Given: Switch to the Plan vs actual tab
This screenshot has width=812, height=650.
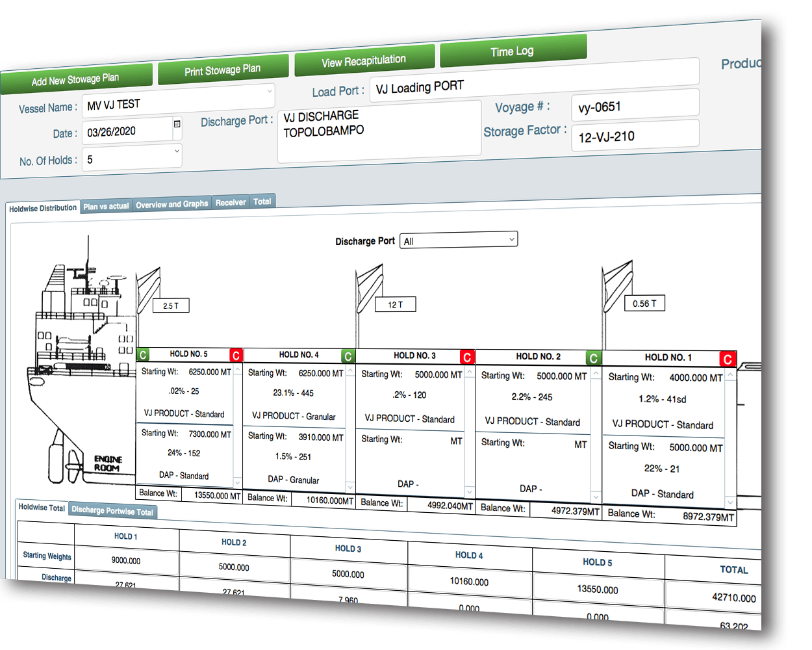Looking at the screenshot, I should pyautogui.click(x=106, y=206).
